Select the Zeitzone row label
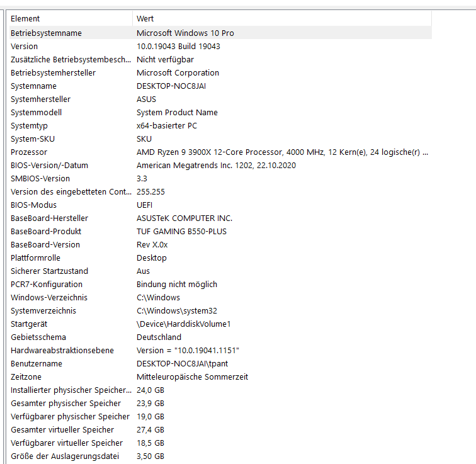Screen dimensions: 476x464 [26, 377]
